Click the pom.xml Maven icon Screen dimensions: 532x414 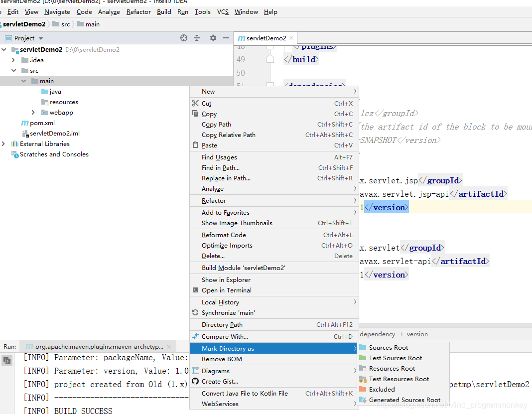pos(25,123)
